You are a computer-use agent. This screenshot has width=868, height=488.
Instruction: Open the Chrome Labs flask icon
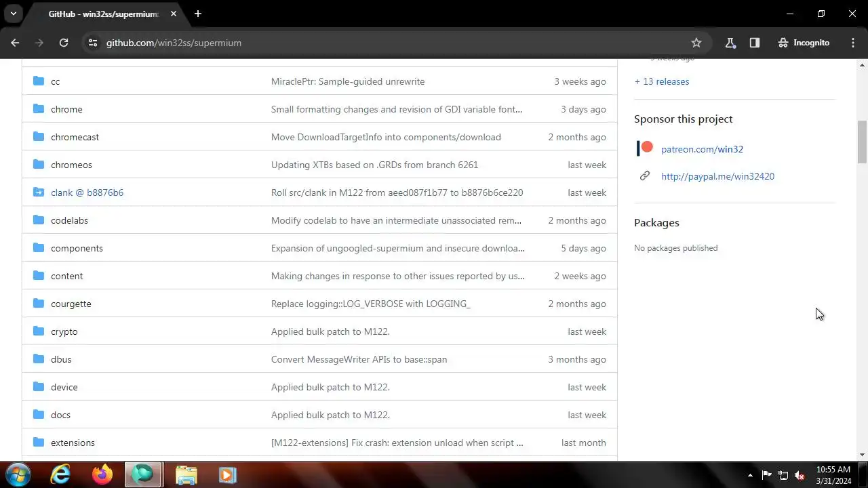(x=730, y=43)
